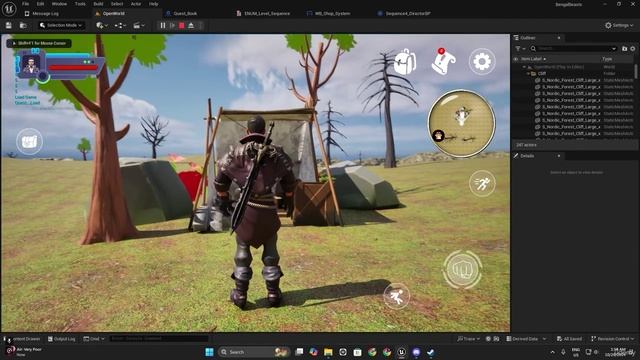Open the play options three-dot menu
The width and height of the screenshot is (640, 360).
click(200, 25)
